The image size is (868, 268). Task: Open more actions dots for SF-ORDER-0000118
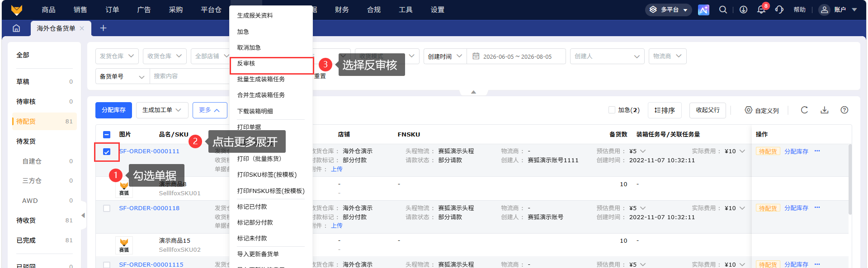point(817,207)
